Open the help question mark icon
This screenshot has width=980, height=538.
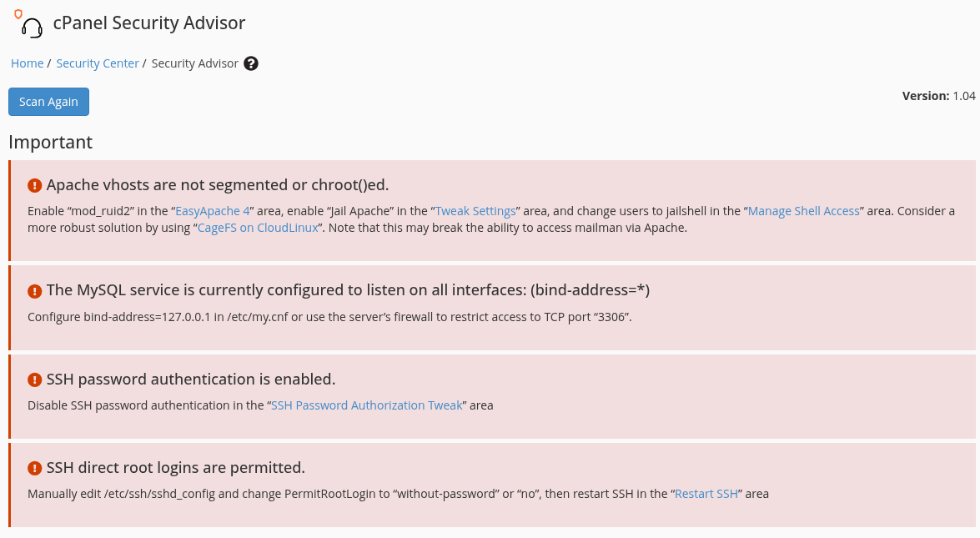coord(250,63)
